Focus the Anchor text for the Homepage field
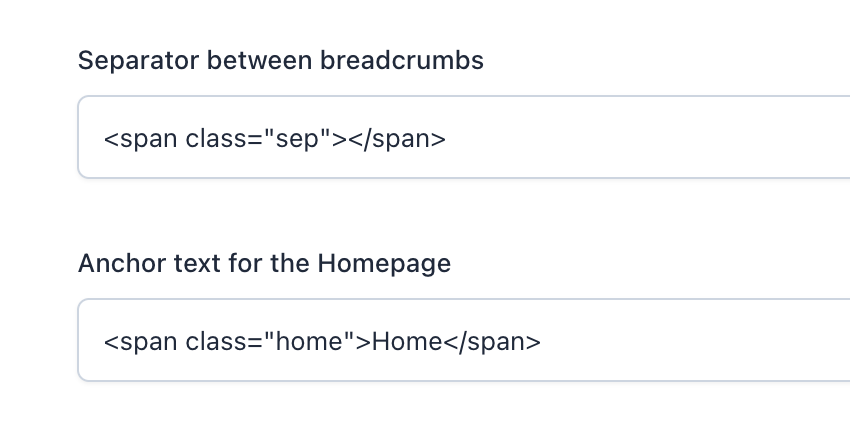Screen dimensions: 850x424 click(464, 340)
